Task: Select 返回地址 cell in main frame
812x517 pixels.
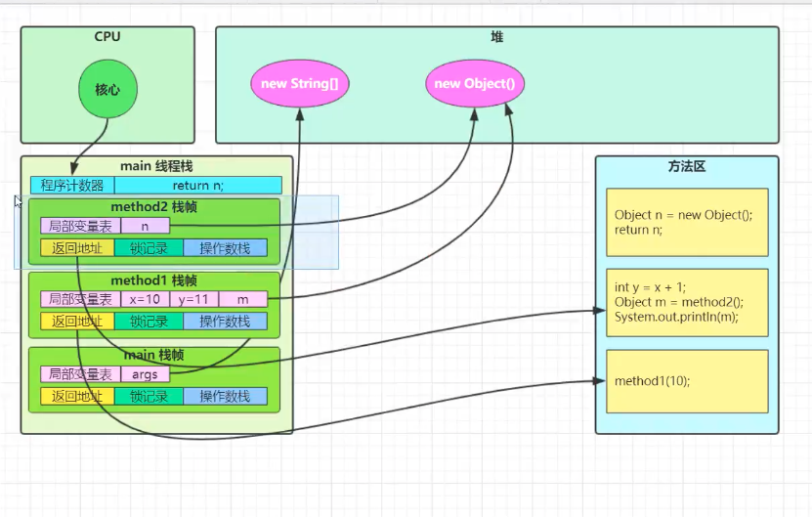Action: (x=77, y=396)
